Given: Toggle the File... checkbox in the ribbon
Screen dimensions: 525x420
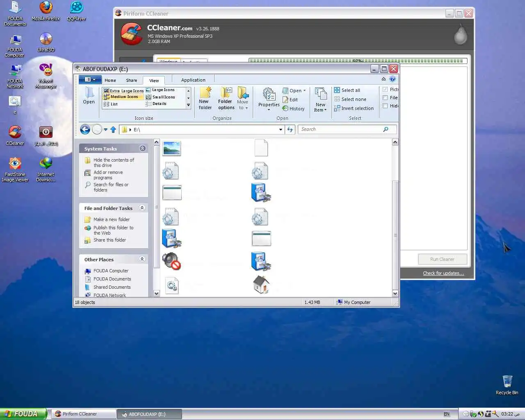Looking at the screenshot, I should (385, 98).
